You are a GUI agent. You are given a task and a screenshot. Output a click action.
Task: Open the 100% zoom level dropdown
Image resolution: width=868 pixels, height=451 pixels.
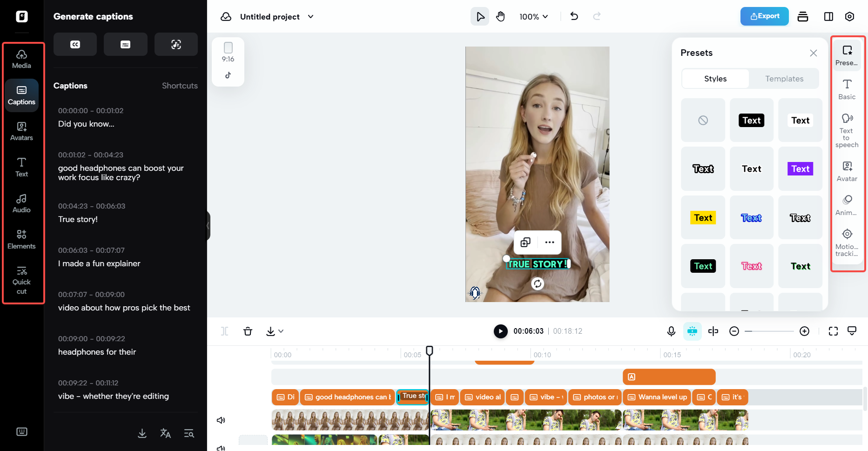(x=533, y=16)
